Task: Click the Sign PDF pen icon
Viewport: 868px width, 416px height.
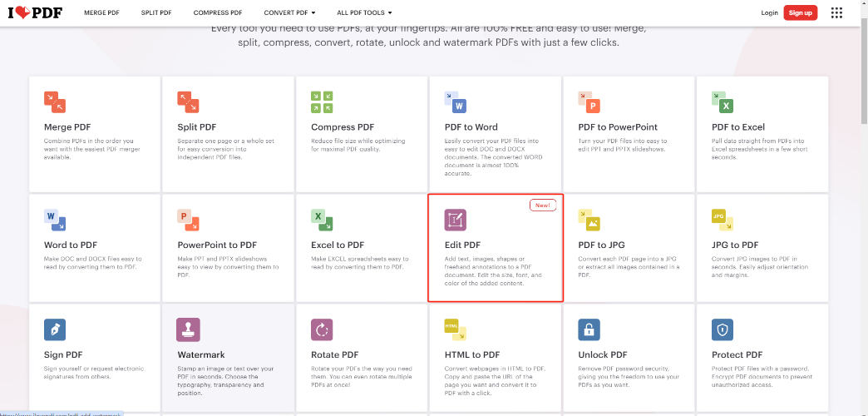Action: click(55, 329)
